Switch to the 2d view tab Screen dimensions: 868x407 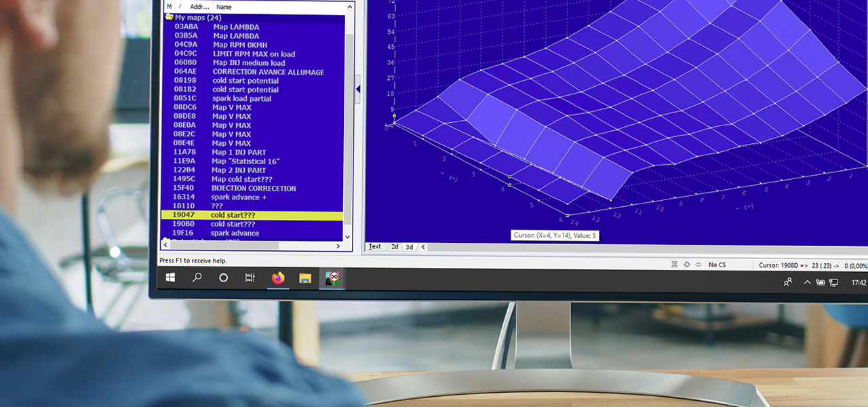[x=395, y=247]
